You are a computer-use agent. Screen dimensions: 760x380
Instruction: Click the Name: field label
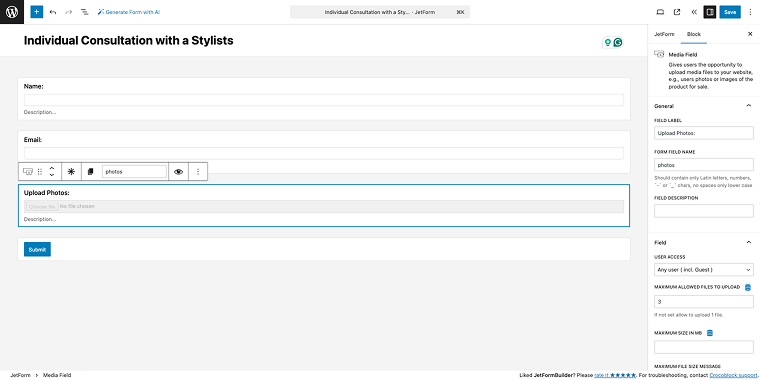pos(33,86)
